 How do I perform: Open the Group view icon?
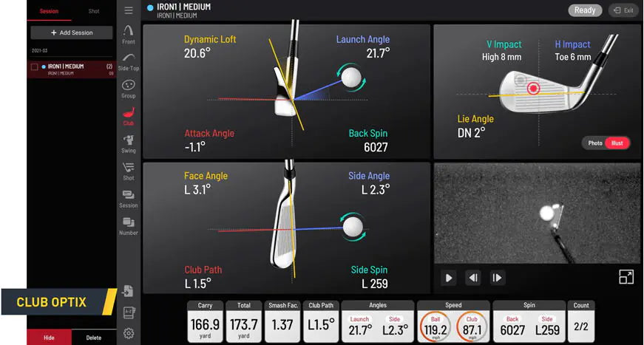129,89
